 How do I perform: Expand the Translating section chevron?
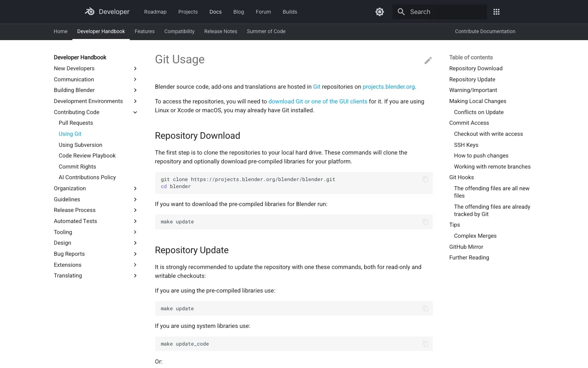(x=135, y=276)
